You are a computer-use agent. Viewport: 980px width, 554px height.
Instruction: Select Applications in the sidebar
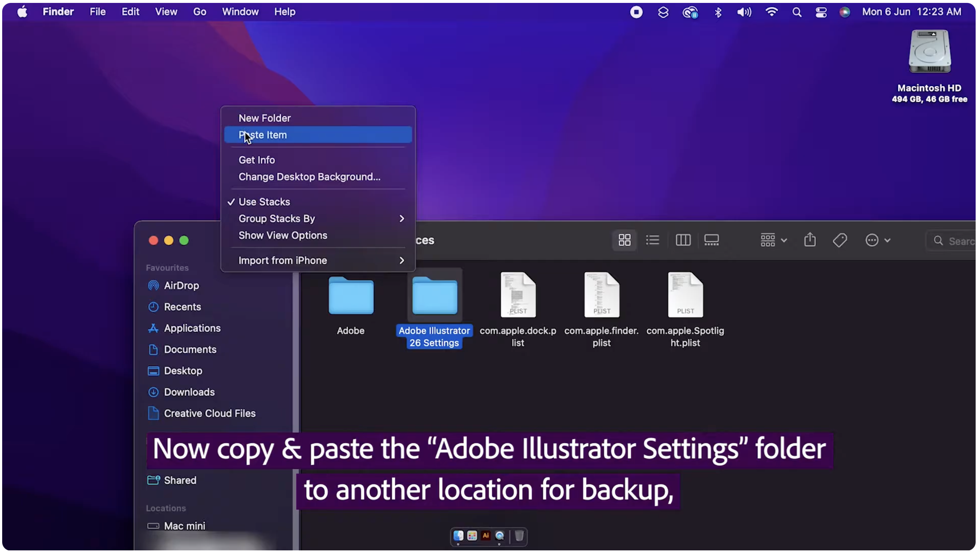pyautogui.click(x=192, y=328)
